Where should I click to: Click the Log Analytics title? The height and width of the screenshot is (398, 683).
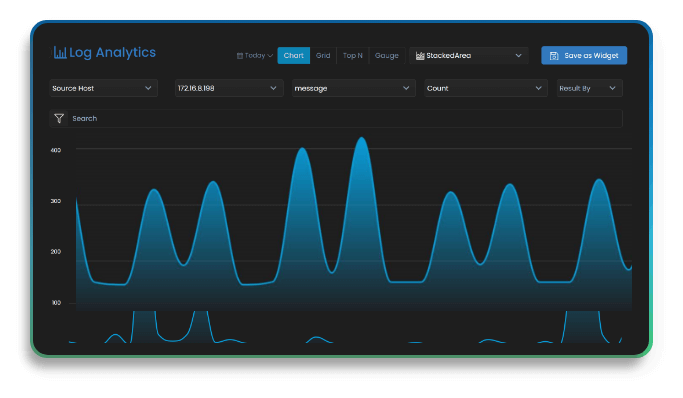click(x=112, y=52)
